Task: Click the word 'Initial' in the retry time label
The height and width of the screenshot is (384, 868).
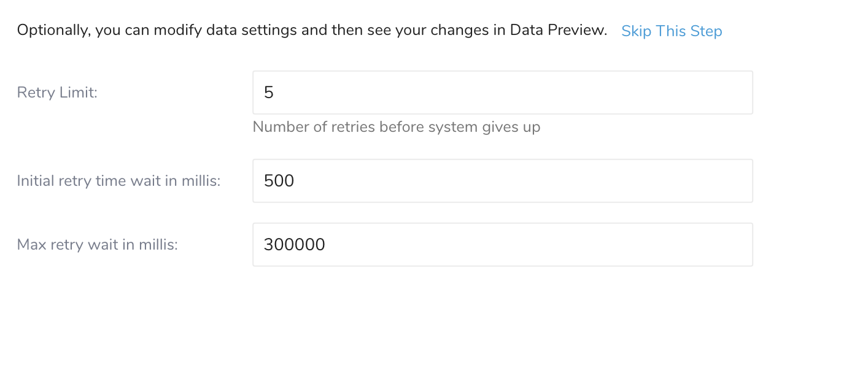Action: [x=35, y=181]
